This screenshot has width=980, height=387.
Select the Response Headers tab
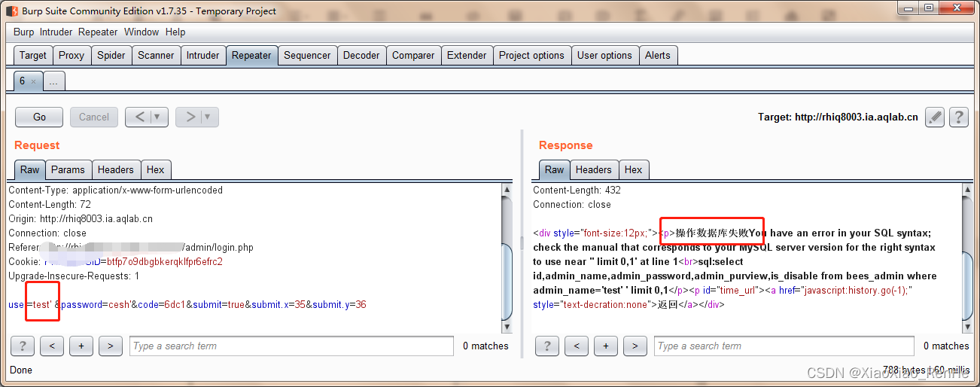pyautogui.click(x=594, y=169)
